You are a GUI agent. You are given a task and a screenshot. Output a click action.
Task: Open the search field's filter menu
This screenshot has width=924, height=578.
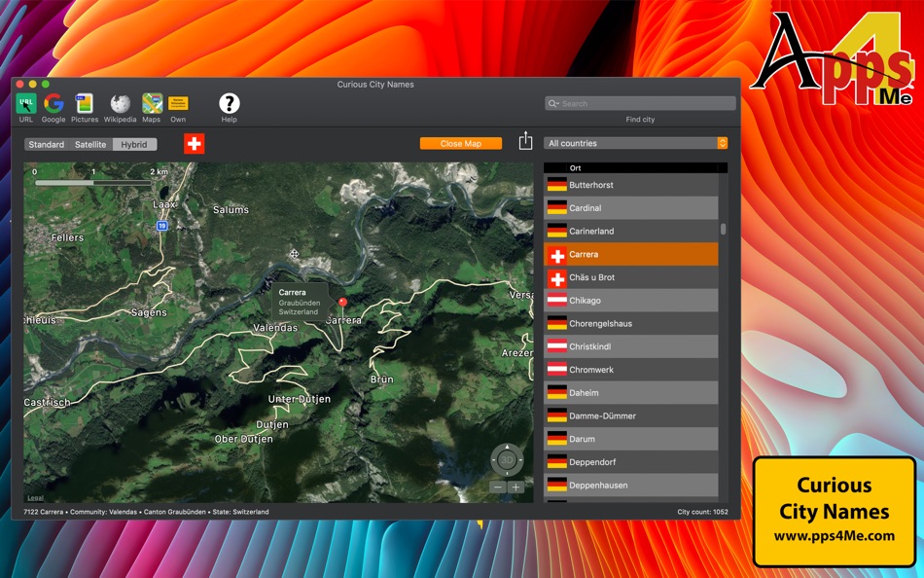tap(554, 102)
